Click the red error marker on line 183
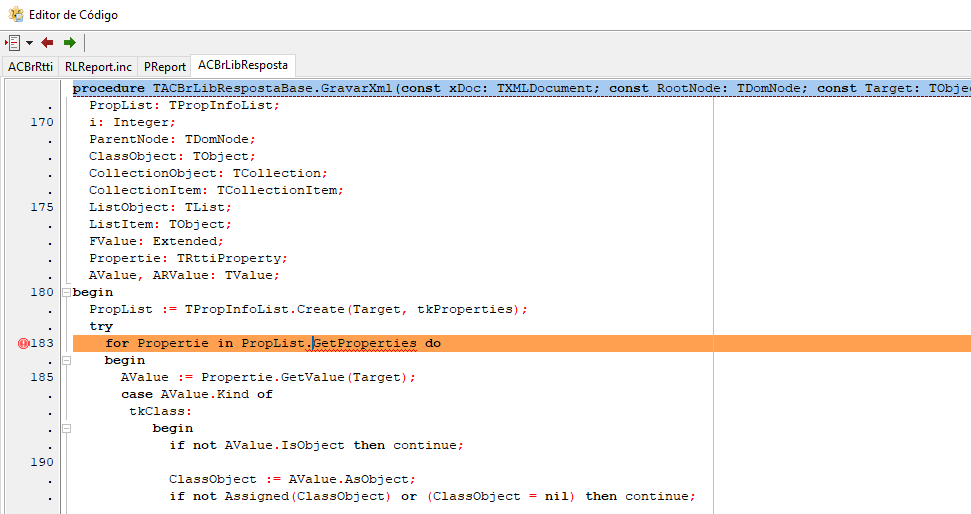971x514 pixels. (24, 343)
